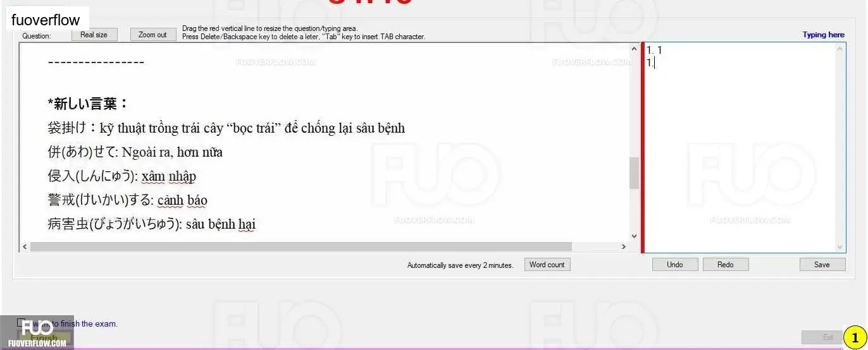Click the typed line "1. 1"
This screenshot has height=350, width=868.
[x=654, y=49]
